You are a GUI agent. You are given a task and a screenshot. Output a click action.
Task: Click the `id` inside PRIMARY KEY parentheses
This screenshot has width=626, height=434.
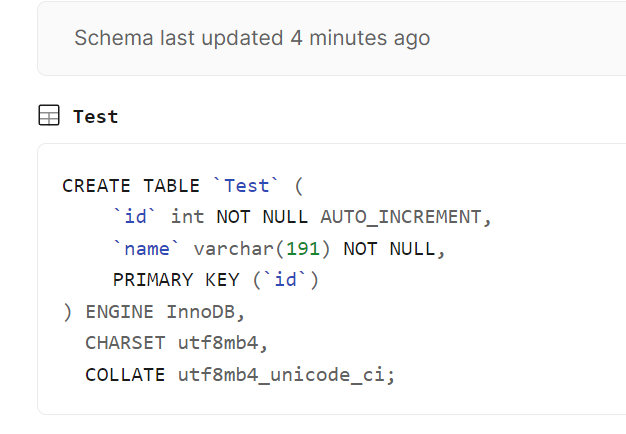tap(286, 279)
